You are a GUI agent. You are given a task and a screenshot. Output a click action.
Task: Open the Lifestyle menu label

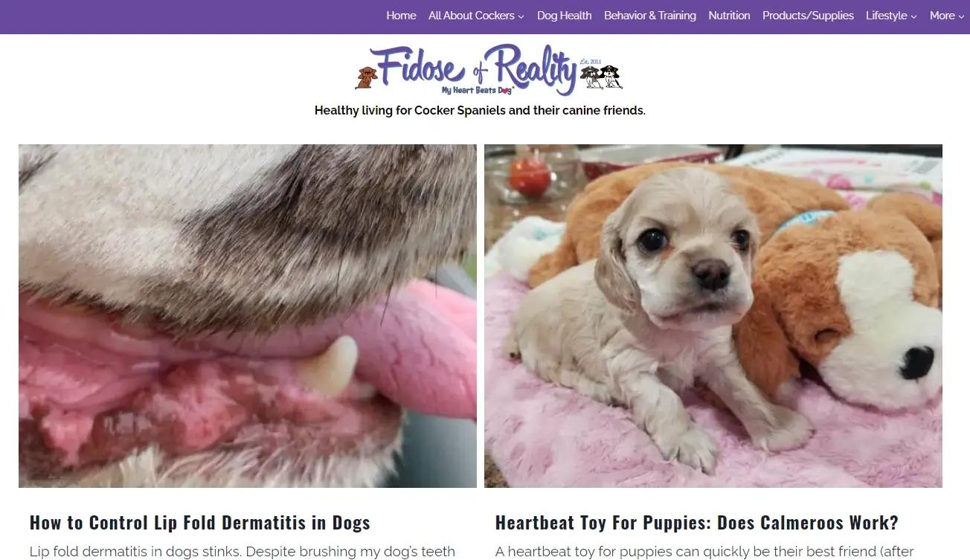coord(887,16)
